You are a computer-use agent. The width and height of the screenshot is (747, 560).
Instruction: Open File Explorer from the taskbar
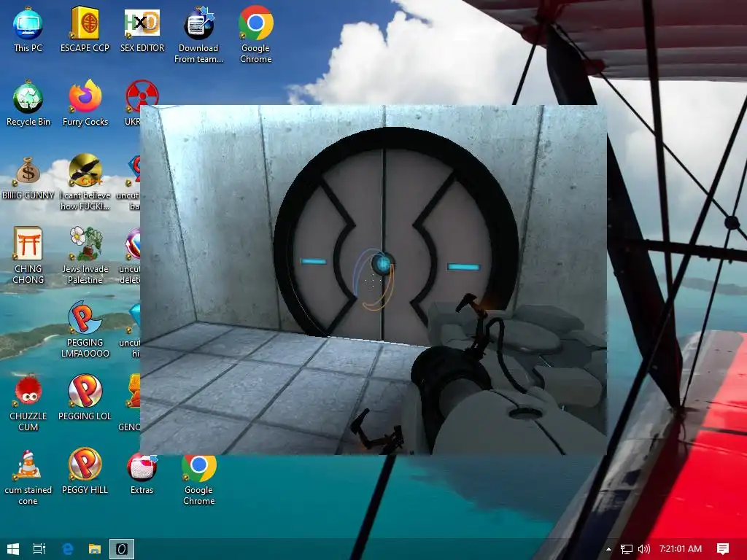95,549
